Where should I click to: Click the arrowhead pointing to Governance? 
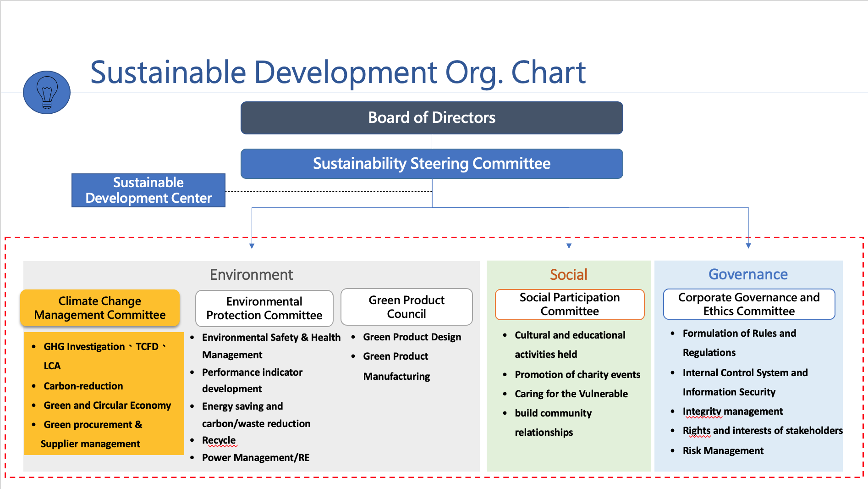click(748, 246)
